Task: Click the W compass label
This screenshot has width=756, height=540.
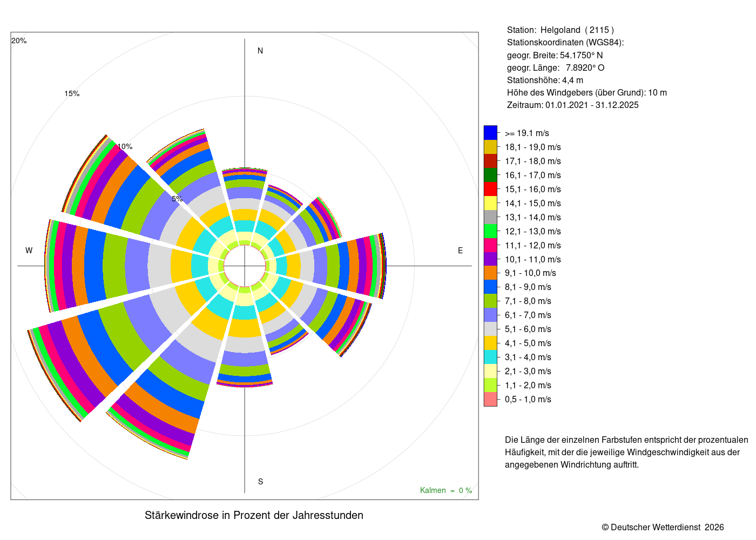Action: click(x=29, y=251)
